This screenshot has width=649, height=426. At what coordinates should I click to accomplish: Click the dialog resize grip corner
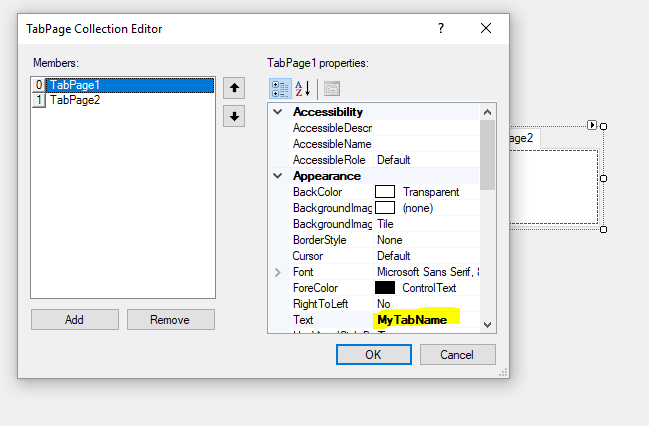pyautogui.click(x=503, y=373)
